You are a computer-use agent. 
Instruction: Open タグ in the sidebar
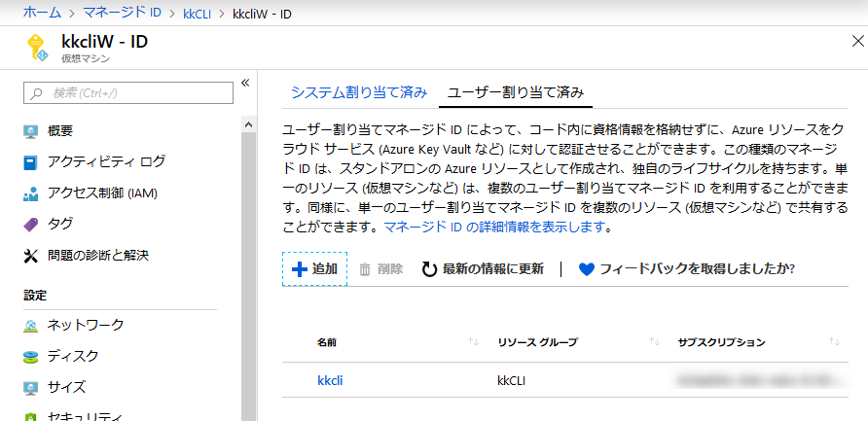pos(60,224)
